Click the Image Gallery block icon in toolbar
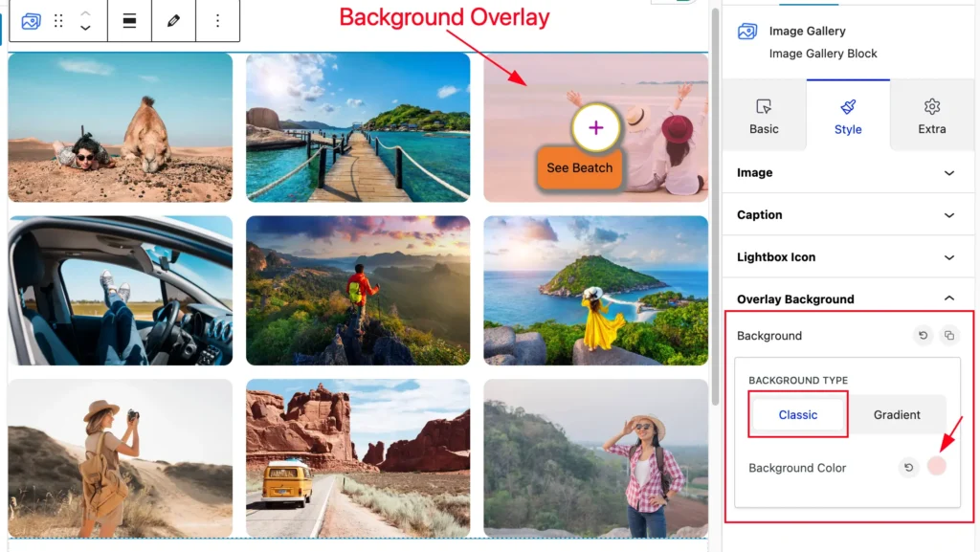Image resolution: width=980 pixels, height=552 pixels. pyautogui.click(x=31, y=21)
